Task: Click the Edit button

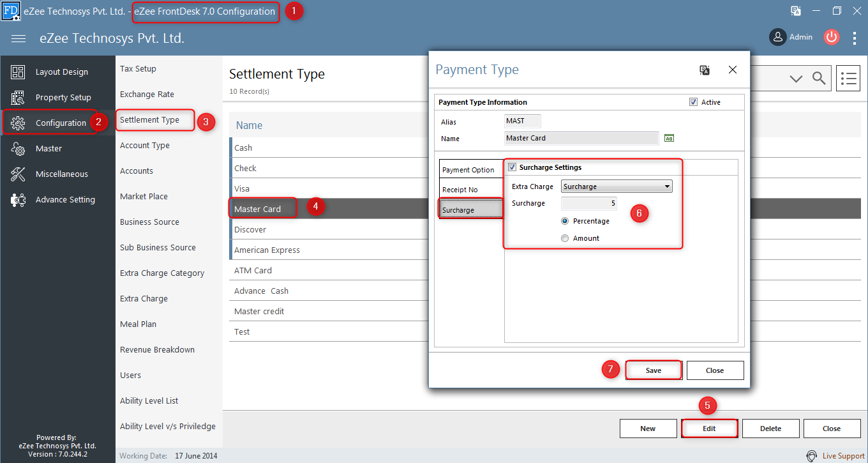Action: 709,429
